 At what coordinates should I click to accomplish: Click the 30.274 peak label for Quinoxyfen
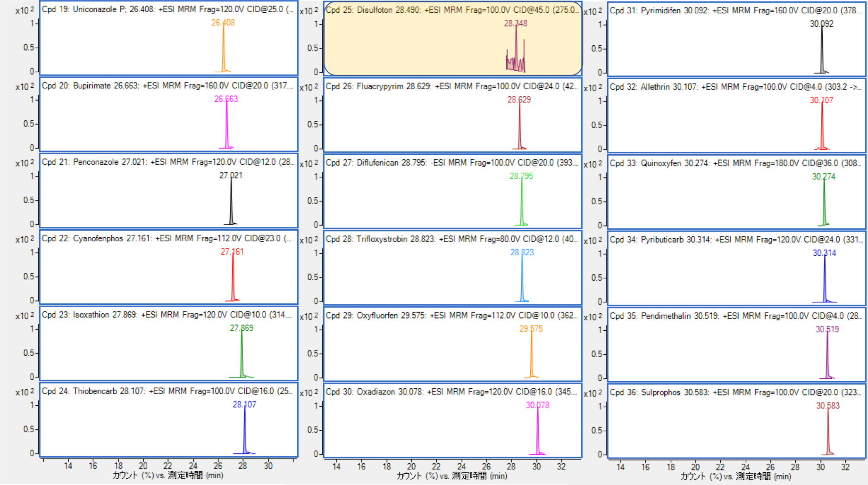(824, 177)
